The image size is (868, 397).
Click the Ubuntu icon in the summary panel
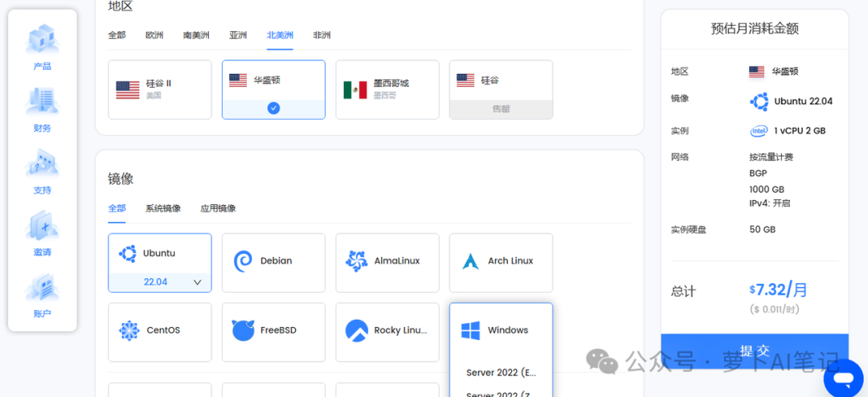point(759,101)
